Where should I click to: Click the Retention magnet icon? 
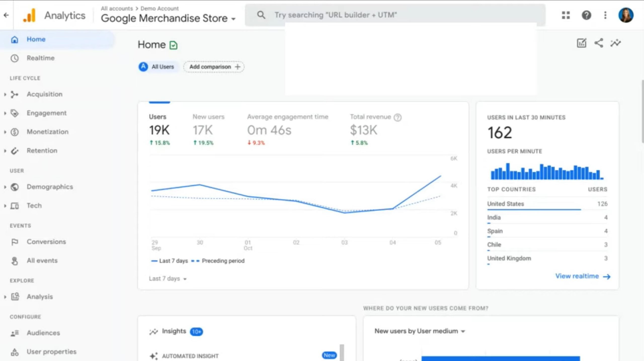pos(15,151)
